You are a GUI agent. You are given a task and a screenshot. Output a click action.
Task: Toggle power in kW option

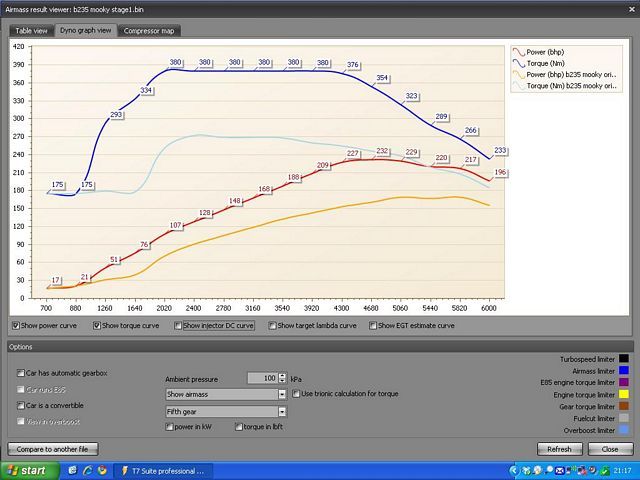pyautogui.click(x=170, y=427)
